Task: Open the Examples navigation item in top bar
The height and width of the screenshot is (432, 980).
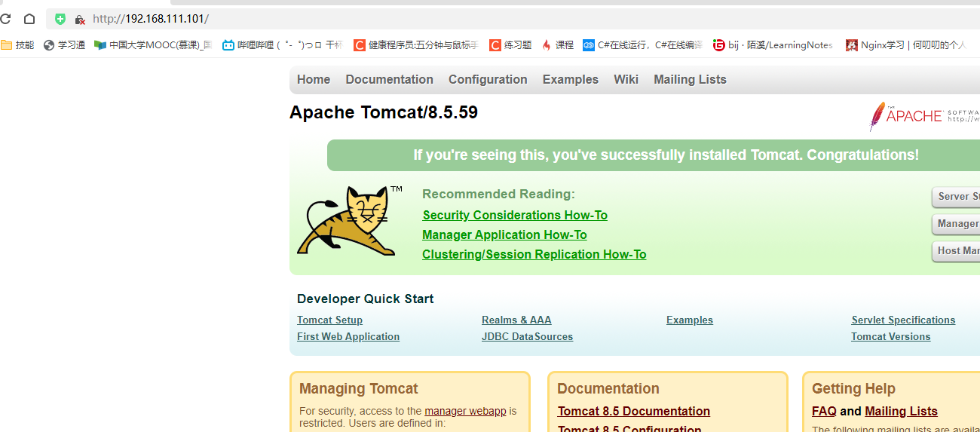Action: pos(571,79)
